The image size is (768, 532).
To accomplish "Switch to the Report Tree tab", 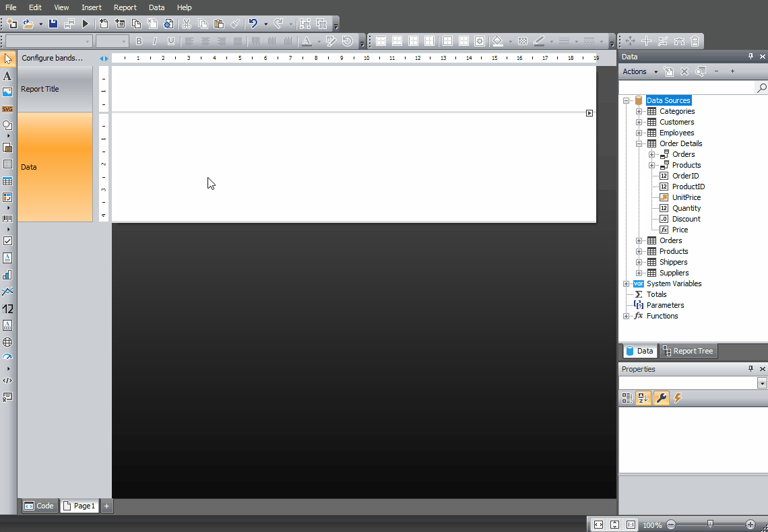I will click(688, 351).
